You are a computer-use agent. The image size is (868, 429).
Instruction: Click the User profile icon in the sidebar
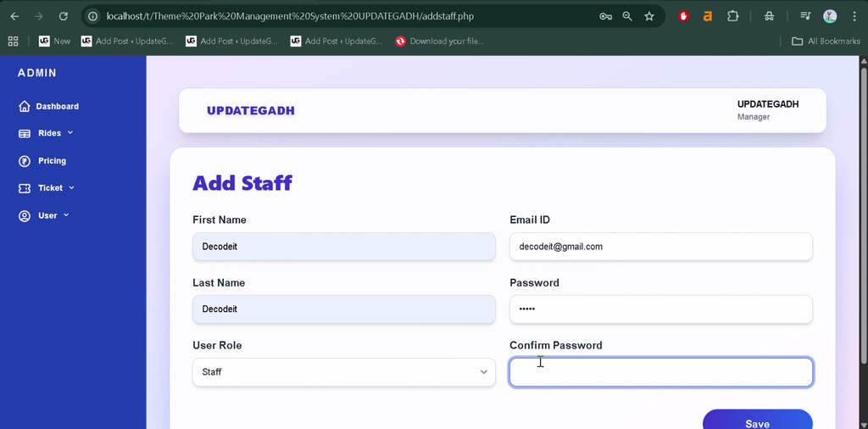click(25, 216)
